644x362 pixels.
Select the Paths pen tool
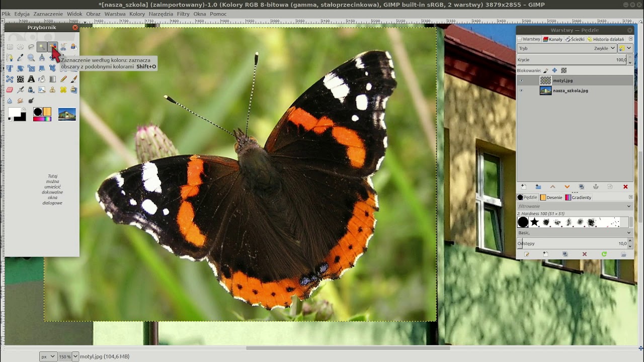[x=10, y=57]
